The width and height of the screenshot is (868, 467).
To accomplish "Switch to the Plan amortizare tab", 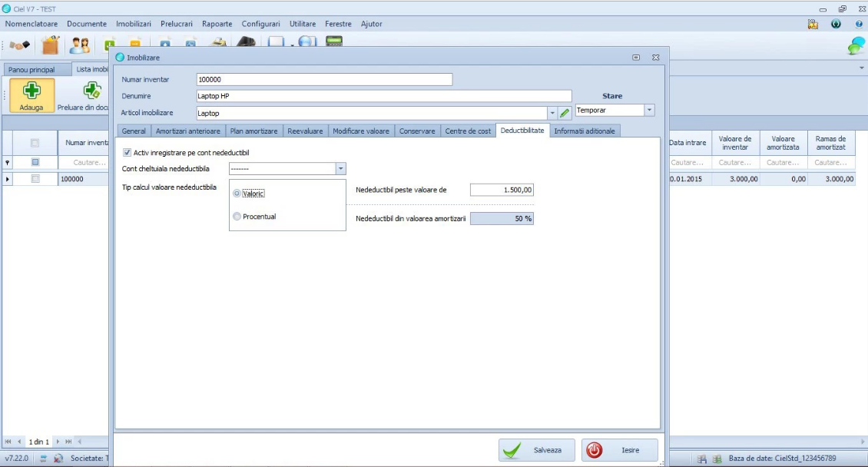I will tap(253, 131).
